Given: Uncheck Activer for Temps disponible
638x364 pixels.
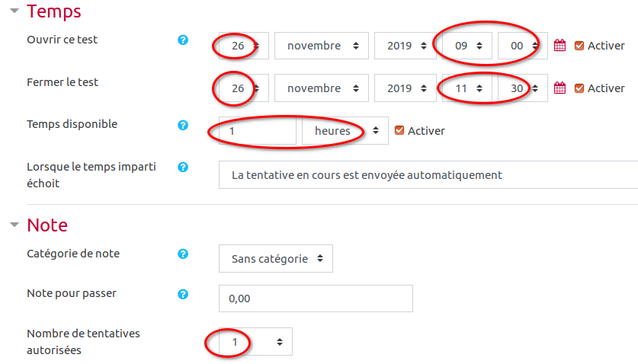Looking at the screenshot, I should tap(399, 130).
